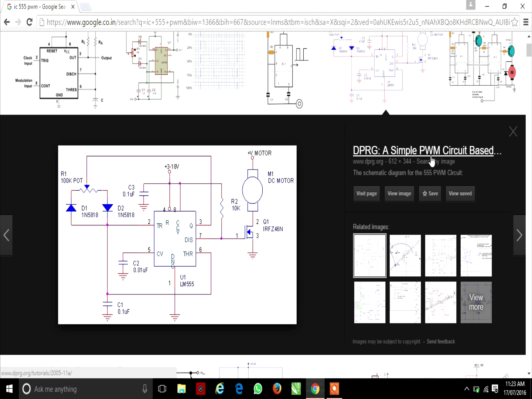This screenshot has height=399, width=532.
Task: Open a new browser tab
Action: (x=85, y=6)
